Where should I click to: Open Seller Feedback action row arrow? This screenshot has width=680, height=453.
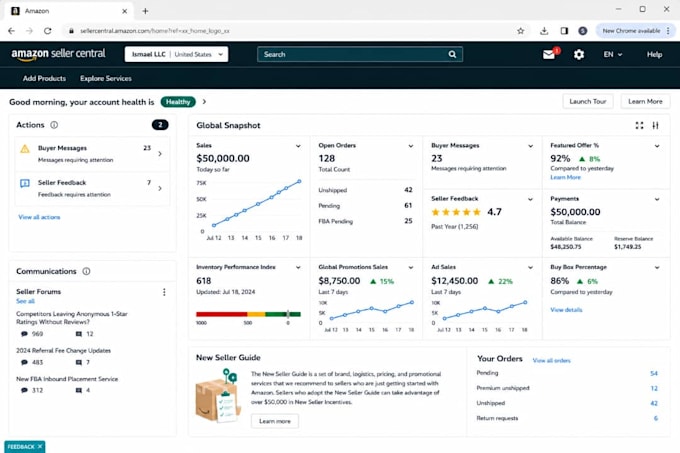pyautogui.click(x=160, y=189)
